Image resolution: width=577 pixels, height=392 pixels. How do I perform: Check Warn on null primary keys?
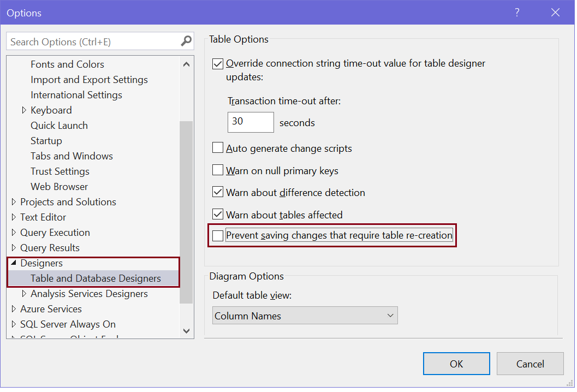coord(218,170)
